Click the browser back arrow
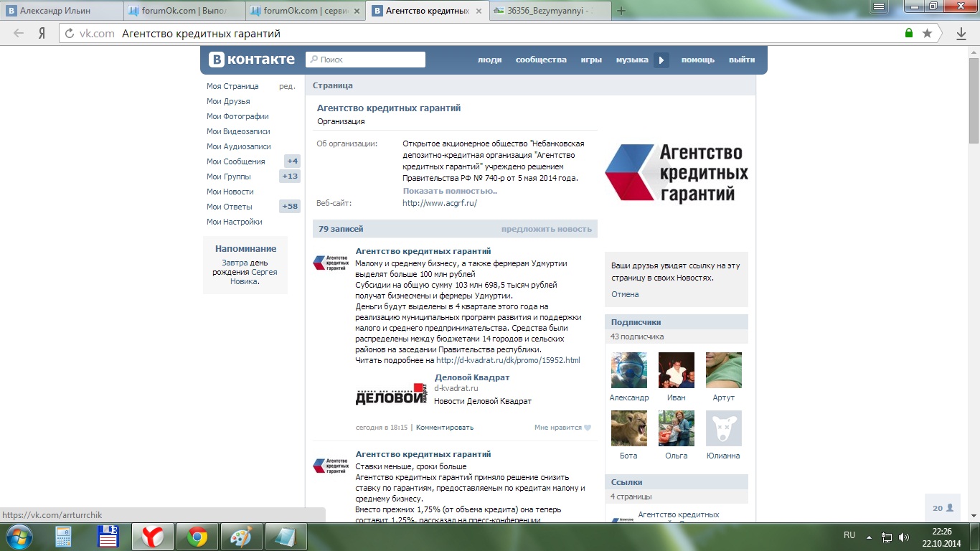 [19, 33]
